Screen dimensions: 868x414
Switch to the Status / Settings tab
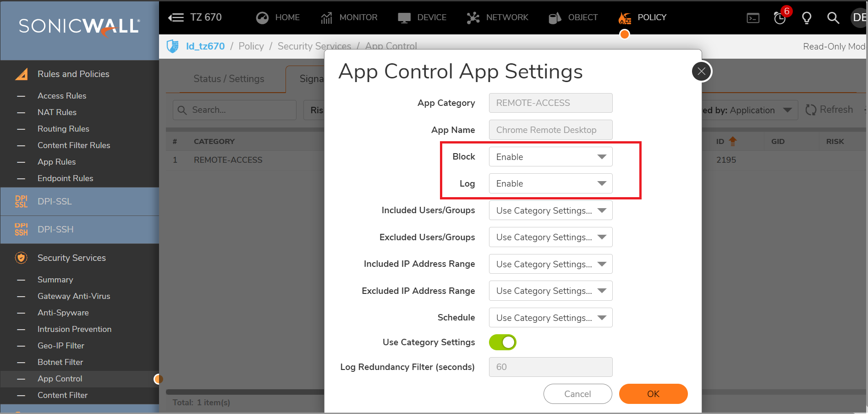pyautogui.click(x=229, y=79)
